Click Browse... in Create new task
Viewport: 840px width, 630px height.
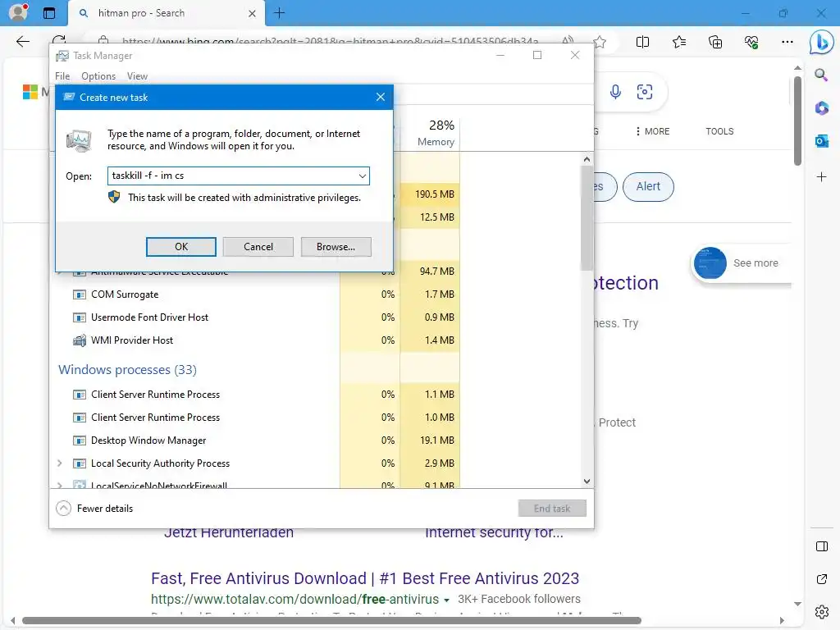[x=336, y=247]
